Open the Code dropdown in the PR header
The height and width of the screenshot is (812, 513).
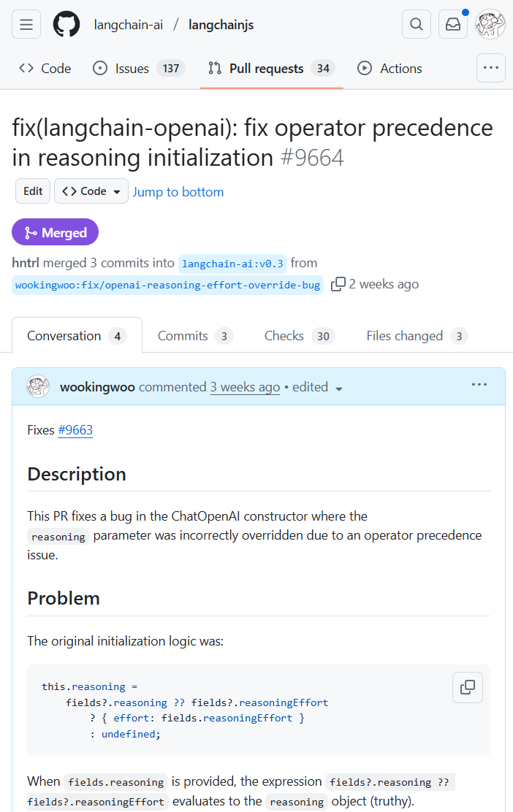(x=91, y=191)
